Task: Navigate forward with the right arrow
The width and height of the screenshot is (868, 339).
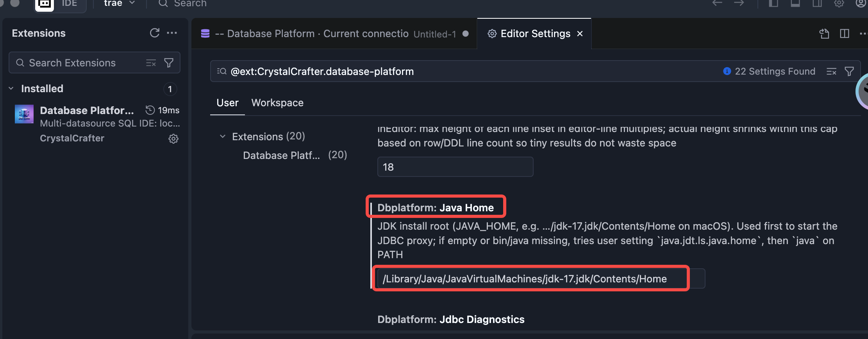Action: tap(739, 3)
